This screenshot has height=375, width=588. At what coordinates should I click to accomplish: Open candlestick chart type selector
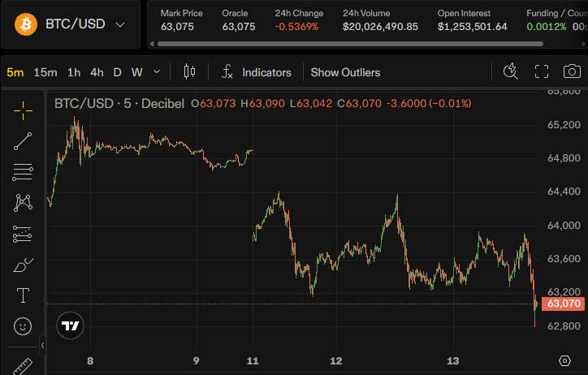tap(189, 71)
